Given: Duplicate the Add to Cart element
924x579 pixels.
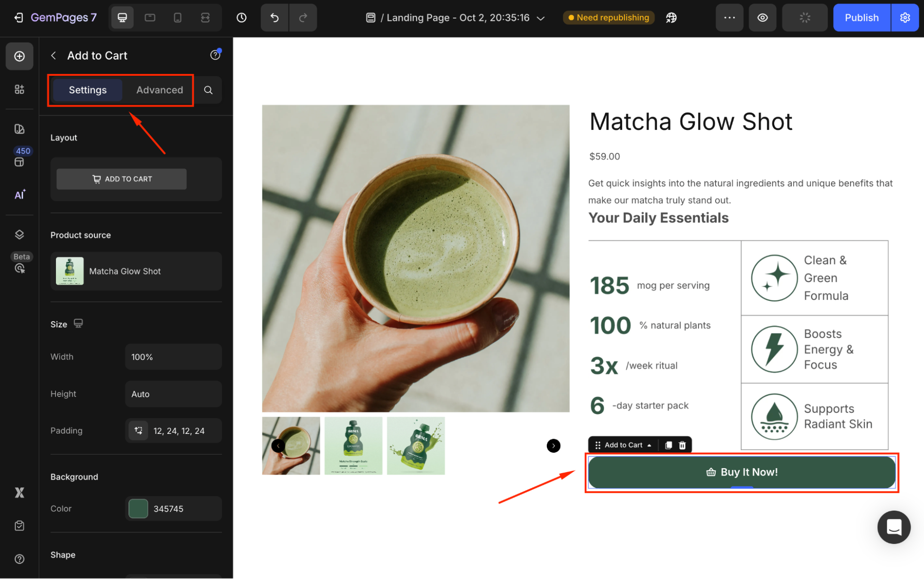Looking at the screenshot, I should 668,445.
